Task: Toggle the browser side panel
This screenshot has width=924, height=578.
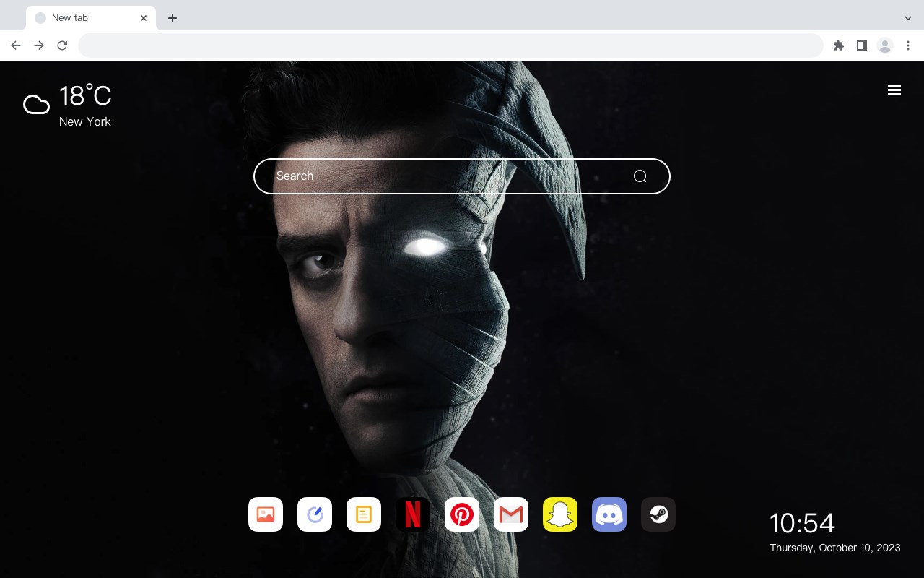Action: click(x=861, y=46)
